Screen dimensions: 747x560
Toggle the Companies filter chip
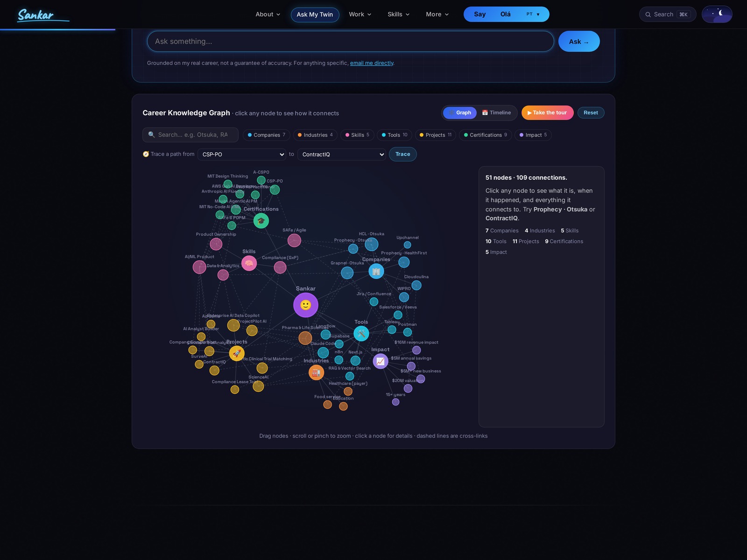point(267,135)
